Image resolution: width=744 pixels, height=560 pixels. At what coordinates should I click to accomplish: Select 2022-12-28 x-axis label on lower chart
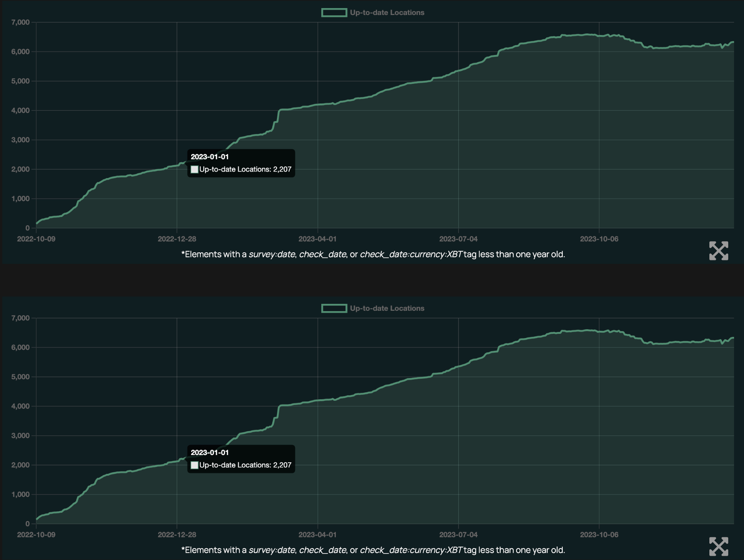[177, 535]
